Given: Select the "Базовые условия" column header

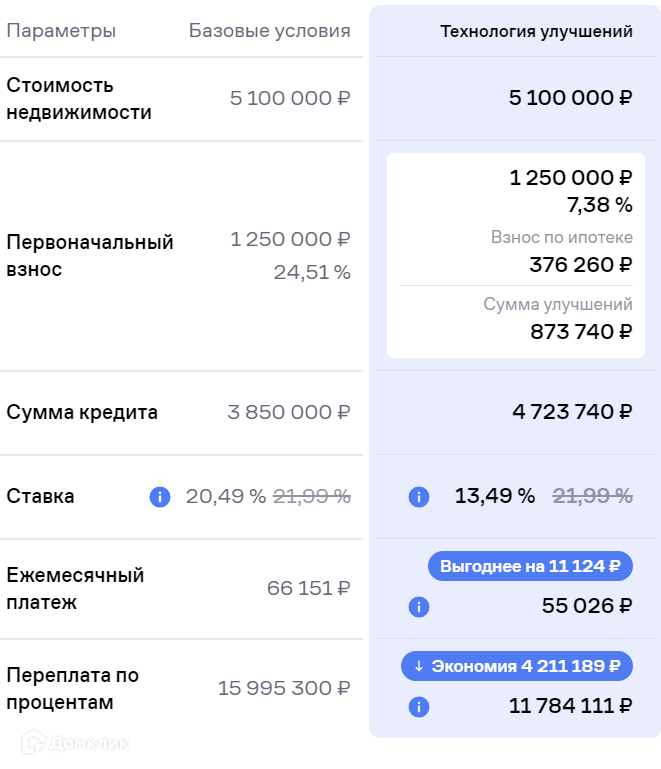Looking at the screenshot, I should (x=269, y=31).
